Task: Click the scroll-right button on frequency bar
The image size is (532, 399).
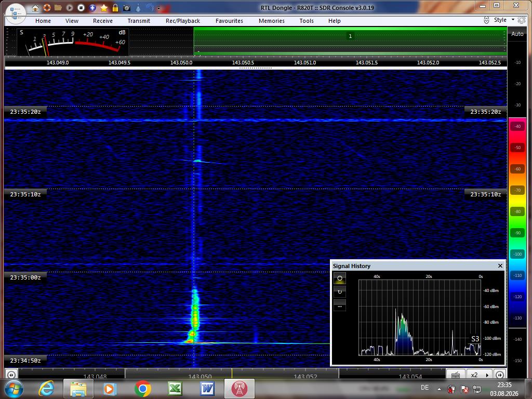Action: point(500,375)
